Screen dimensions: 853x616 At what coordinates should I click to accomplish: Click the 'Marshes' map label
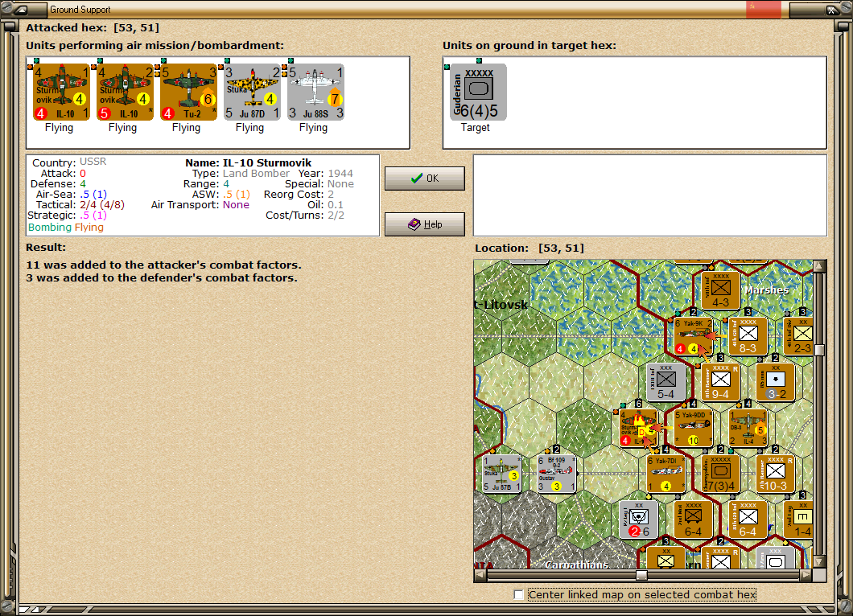(x=767, y=290)
